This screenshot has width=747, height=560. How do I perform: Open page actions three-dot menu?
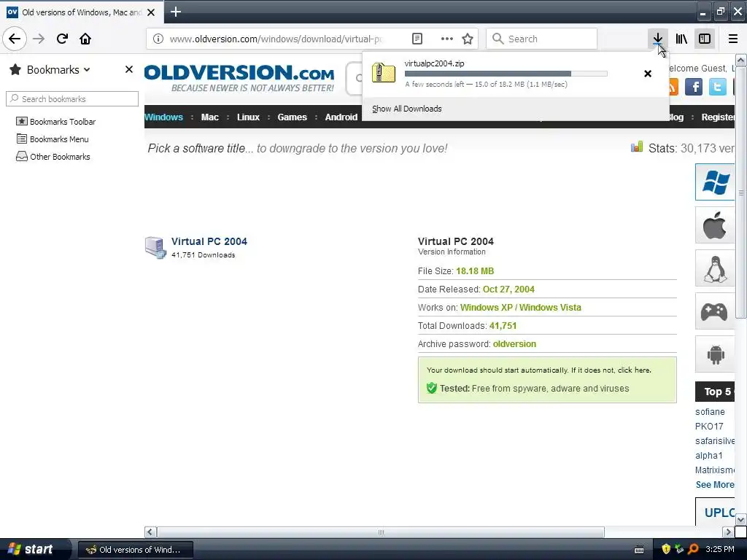coord(447,39)
